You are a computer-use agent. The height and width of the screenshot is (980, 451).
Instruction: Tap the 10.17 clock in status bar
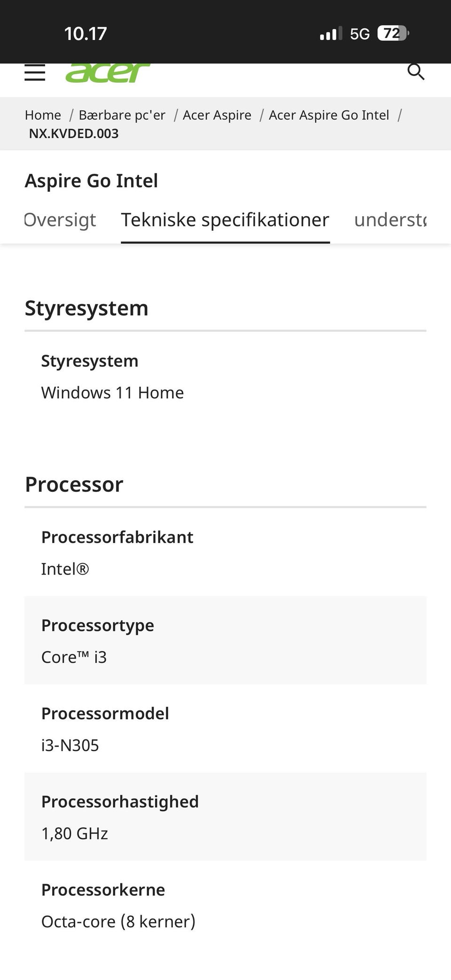point(86,34)
